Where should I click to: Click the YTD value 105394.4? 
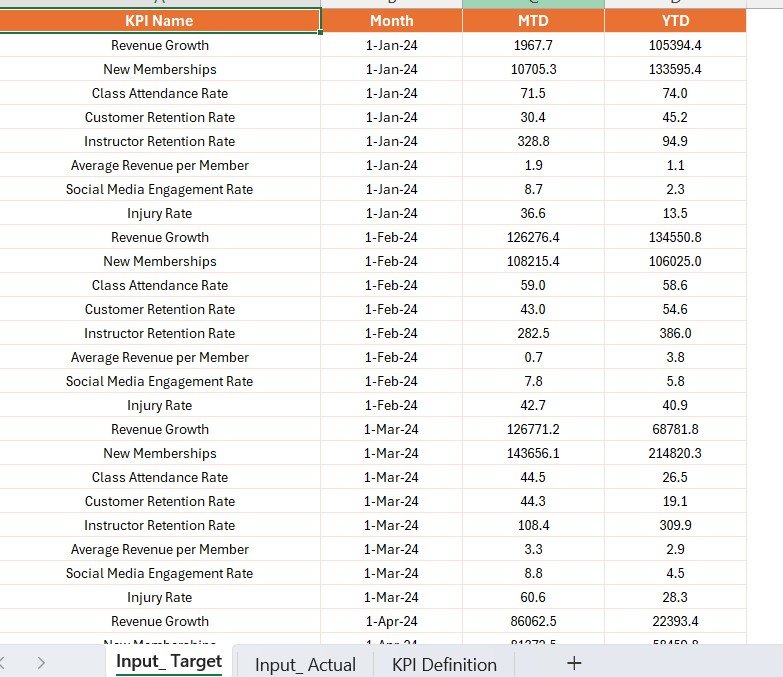coord(675,45)
